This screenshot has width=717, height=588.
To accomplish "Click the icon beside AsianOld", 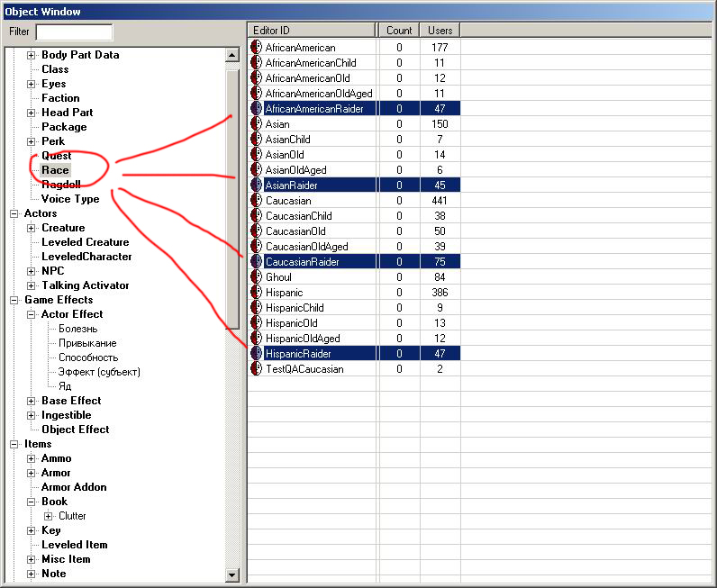I will [x=257, y=155].
